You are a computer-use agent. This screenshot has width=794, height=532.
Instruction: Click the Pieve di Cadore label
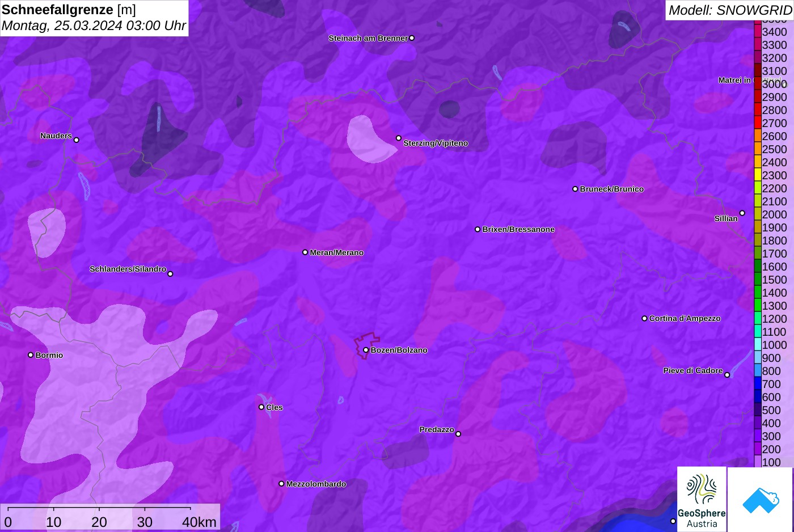tap(693, 370)
